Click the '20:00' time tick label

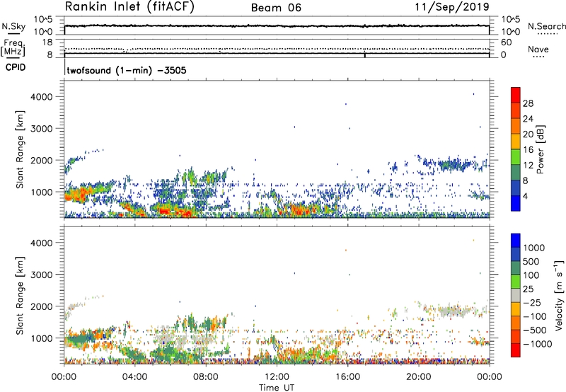[x=418, y=377]
